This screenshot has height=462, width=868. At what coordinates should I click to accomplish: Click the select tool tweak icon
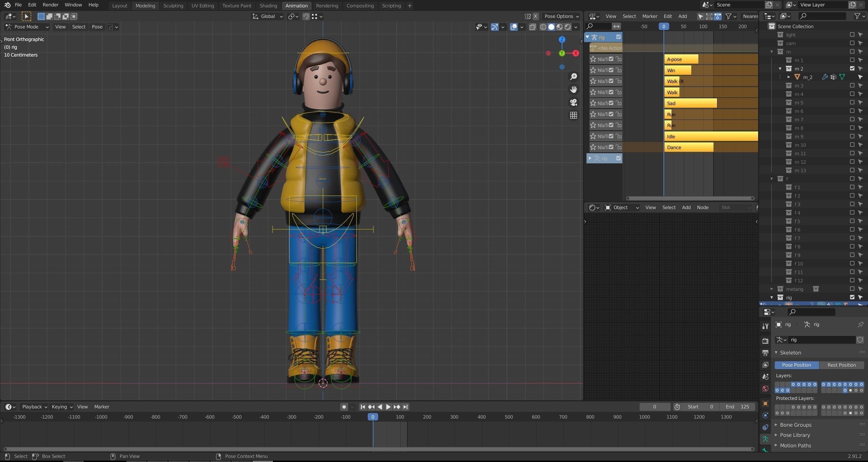tap(26, 16)
